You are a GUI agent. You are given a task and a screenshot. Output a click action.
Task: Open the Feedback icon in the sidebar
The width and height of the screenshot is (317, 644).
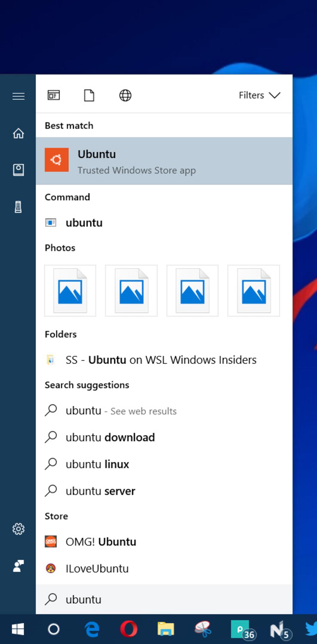pyautogui.click(x=18, y=566)
